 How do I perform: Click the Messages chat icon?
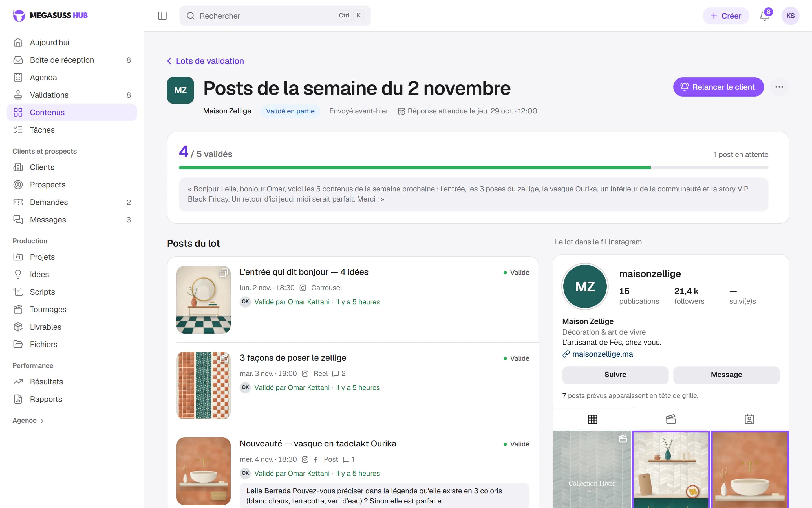click(x=18, y=219)
